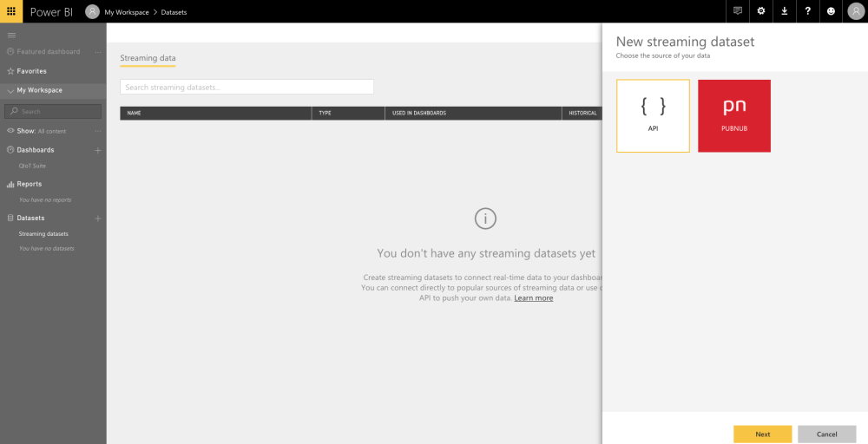Screen dimensions: 868x444
Task: Select Streaming datasets in sidebar
Action: click(x=43, y=234)
